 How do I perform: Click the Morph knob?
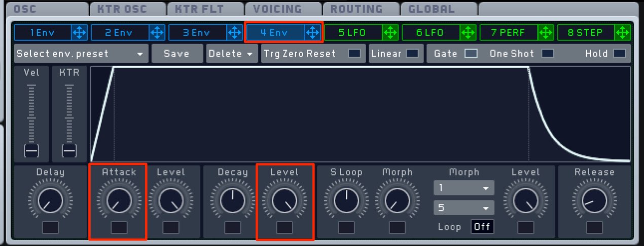[x=397, y=200]
